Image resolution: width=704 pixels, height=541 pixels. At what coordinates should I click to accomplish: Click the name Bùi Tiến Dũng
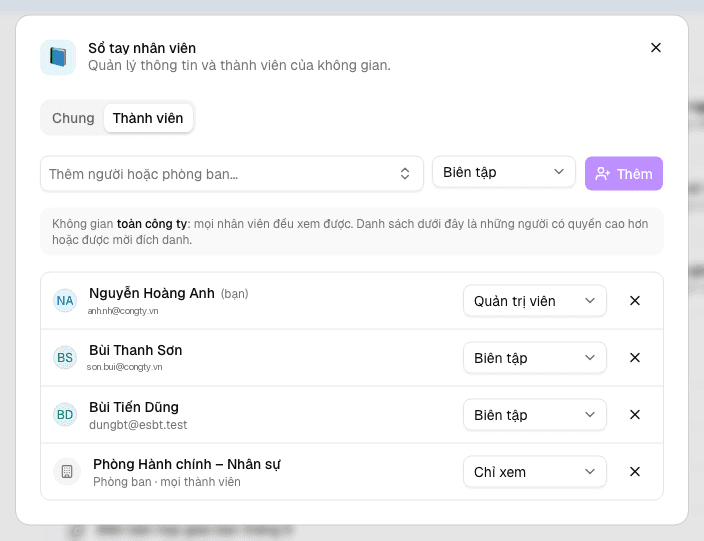(x=134, y=407)
